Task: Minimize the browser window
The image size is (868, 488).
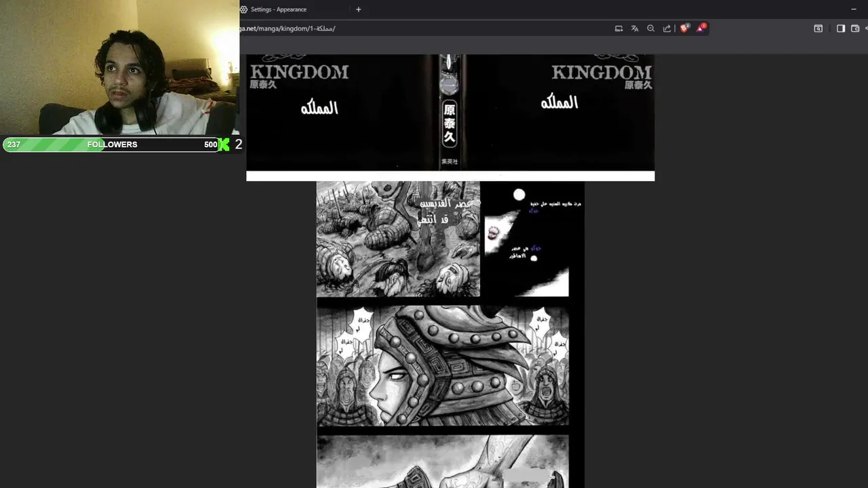Action: [854, 9]
